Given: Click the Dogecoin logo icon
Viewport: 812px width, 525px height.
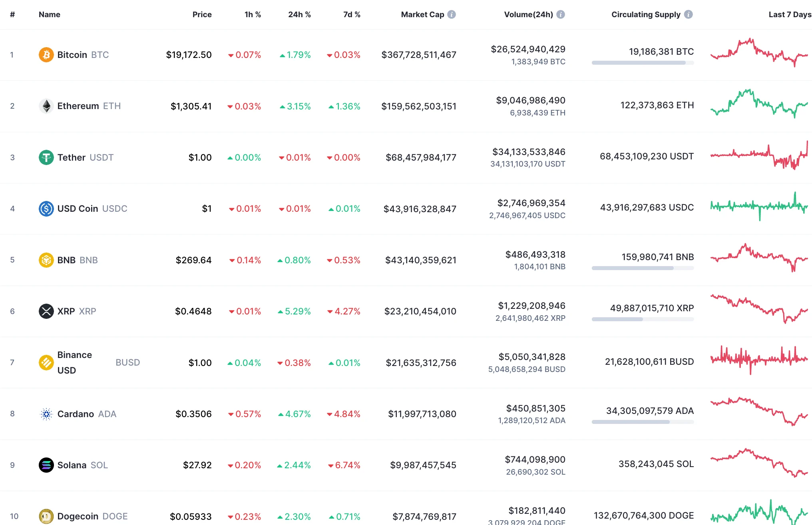Looking at the screenshot, I should coord(46,516).
